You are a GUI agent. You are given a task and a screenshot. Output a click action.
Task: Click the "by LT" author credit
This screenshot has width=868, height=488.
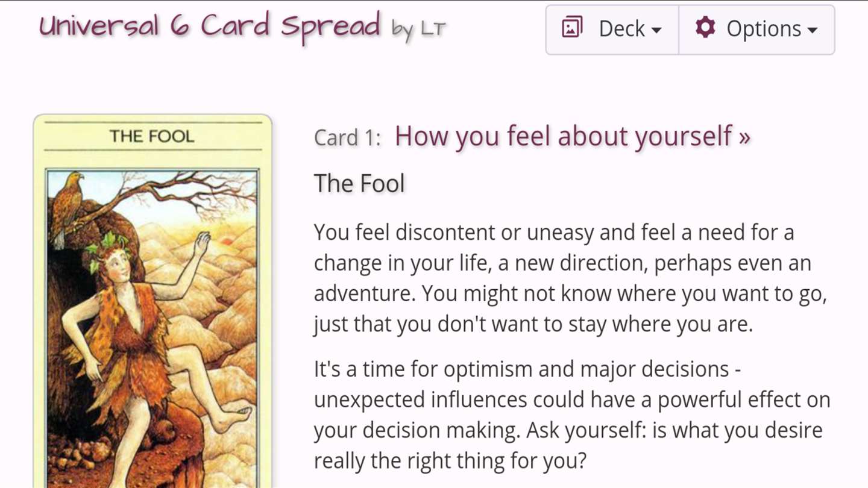point(418,28)
